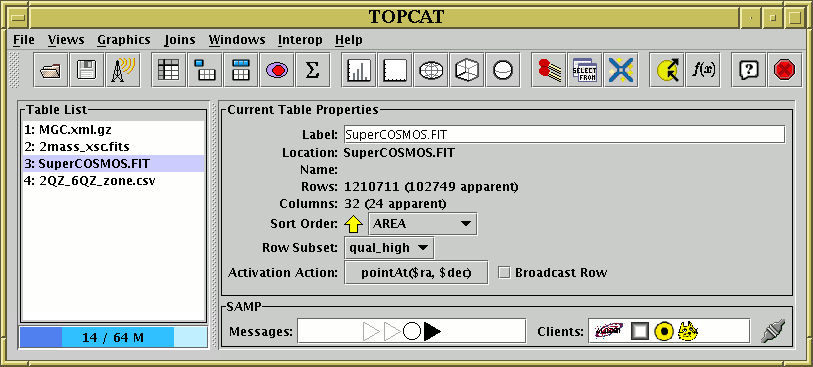This screenshot has width=813, height=367.
Task: Click the Columns value 32 (24 apparent)
Action: tap(395, 204)
